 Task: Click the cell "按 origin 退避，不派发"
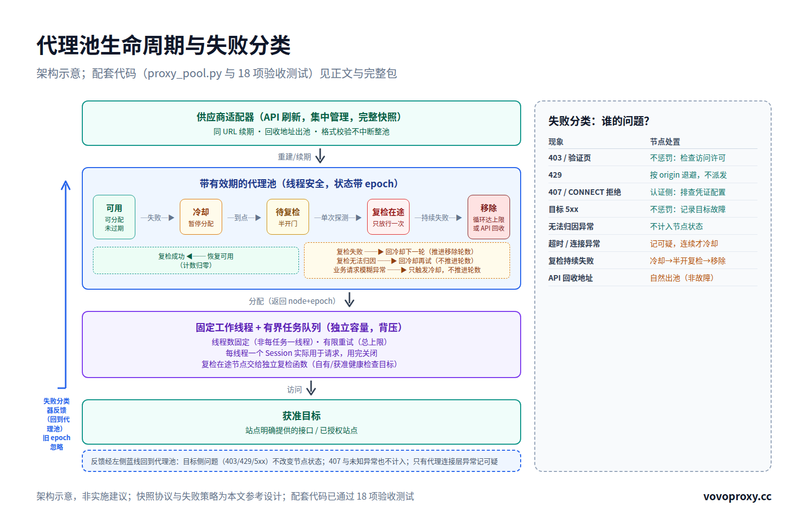(688, 175)
